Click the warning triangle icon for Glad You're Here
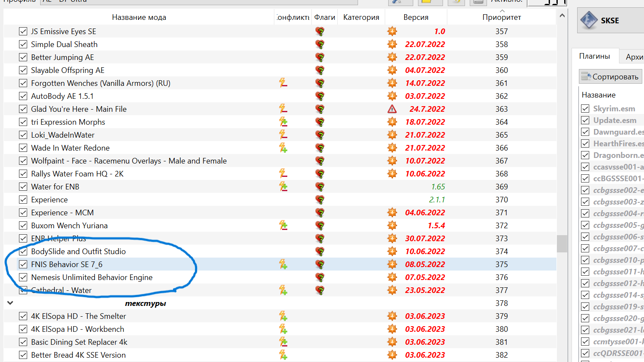 [392, 109]
